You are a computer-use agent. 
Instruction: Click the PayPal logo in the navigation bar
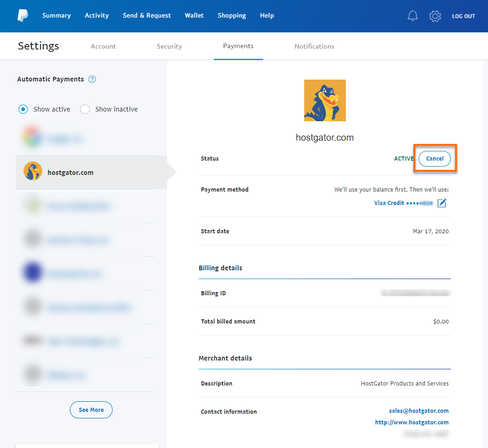coord(22,16)
